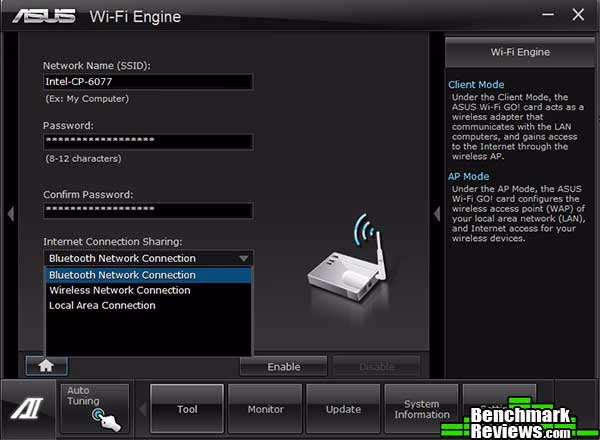
Task: Click the Client Mode heading
Action: (x=476, y=85)
